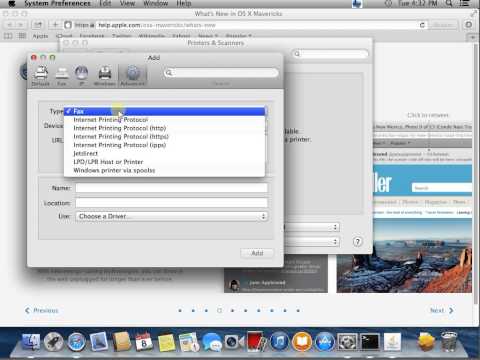
Task: Open the Edit menu
Action: coord(105,4)
